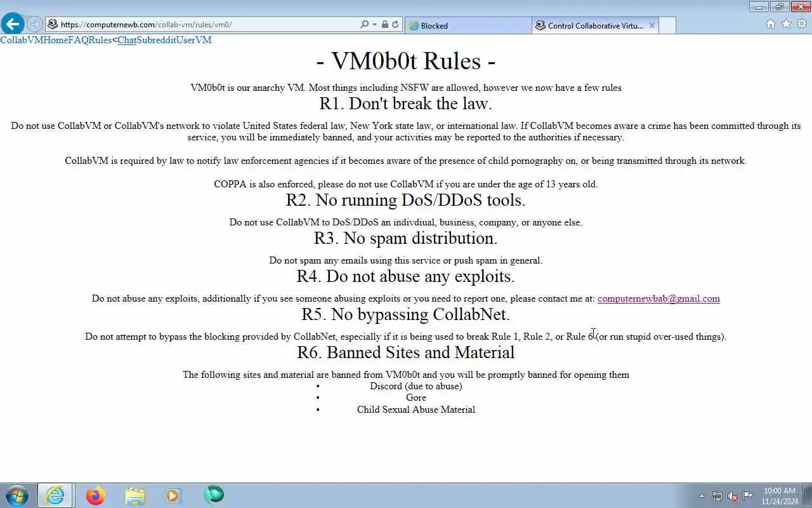Click the Home house icon in toolbar

[771, 24]
